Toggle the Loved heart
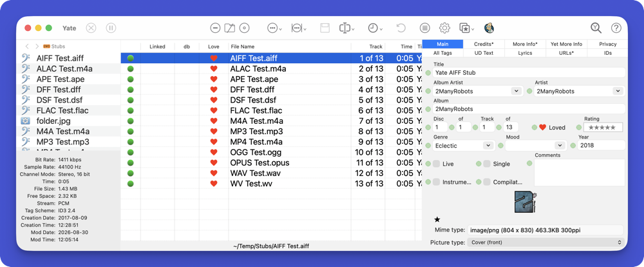Screen dimensions: 644x267 click(x=542, y=128)
